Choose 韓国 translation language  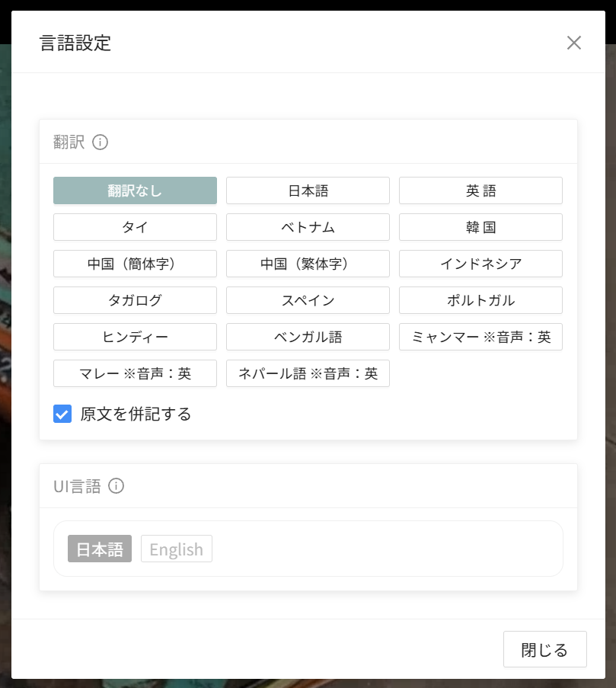coord(480,227)
